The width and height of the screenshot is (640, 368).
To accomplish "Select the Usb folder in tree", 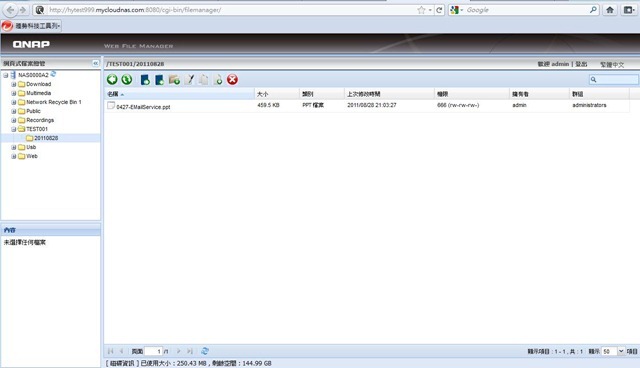I will click(31, 147).
